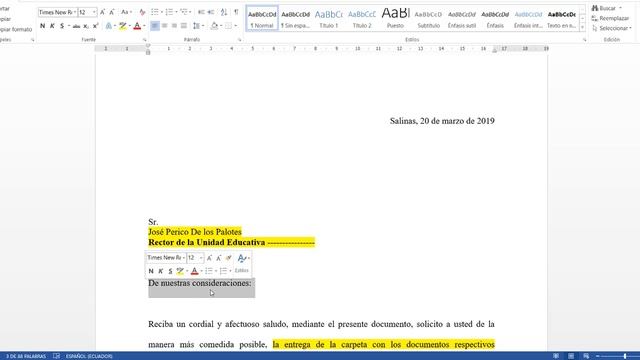
Task: Open mini toolbar font size dropdown
Action: (x=201, y=258)
